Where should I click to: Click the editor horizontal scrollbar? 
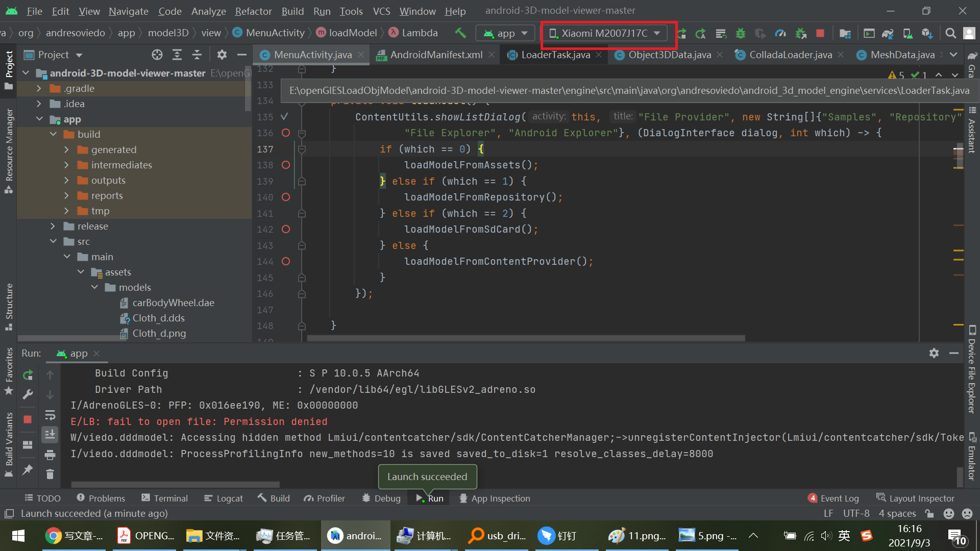526,338
